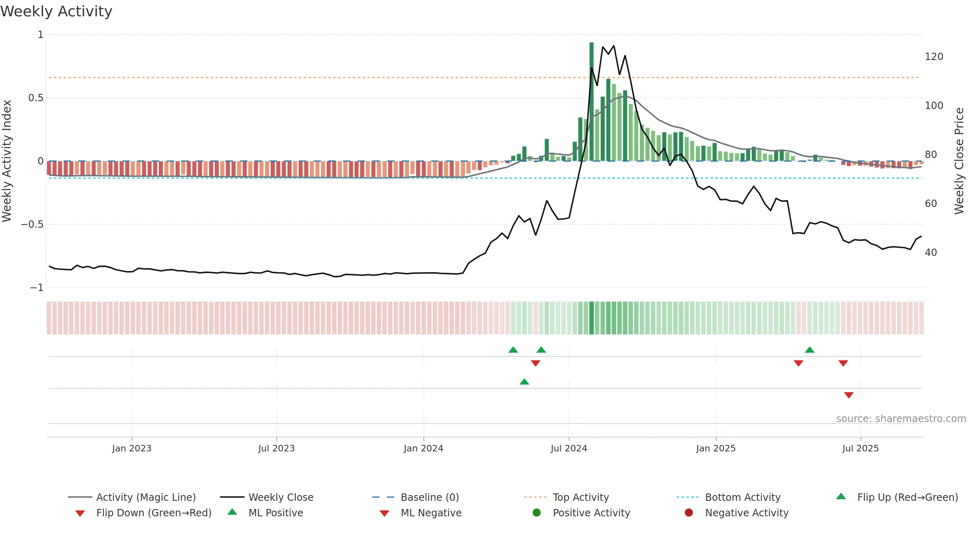Click the Positive Activity green circle icon
Viewport: 980px width, 551px height.
click(537, 513)
